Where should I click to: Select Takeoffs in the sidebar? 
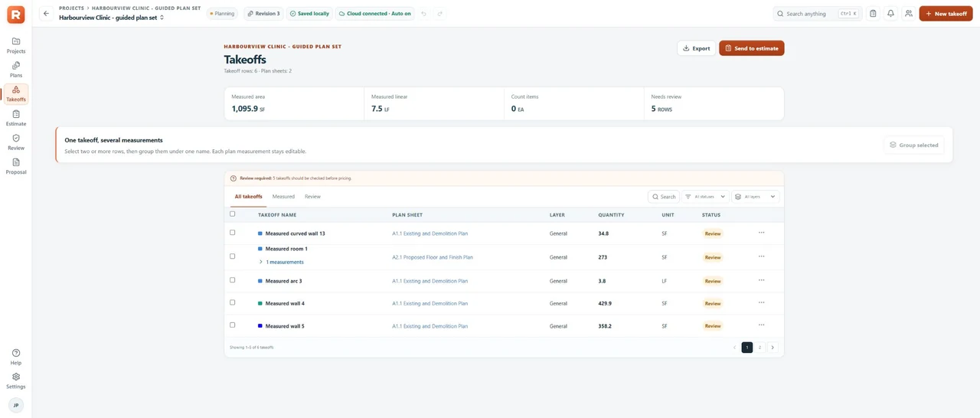[x=16, y=94]
